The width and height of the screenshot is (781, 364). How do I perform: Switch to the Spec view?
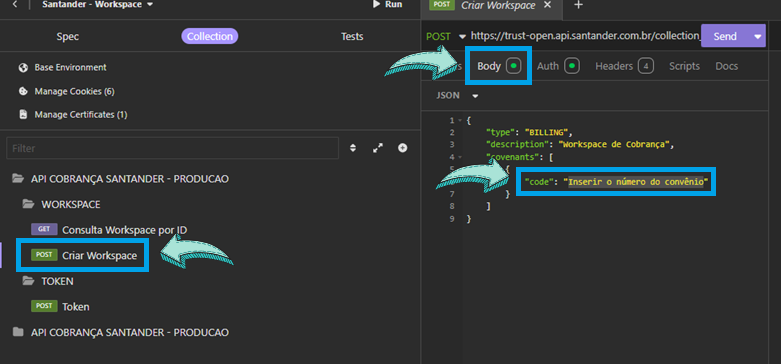68,36
